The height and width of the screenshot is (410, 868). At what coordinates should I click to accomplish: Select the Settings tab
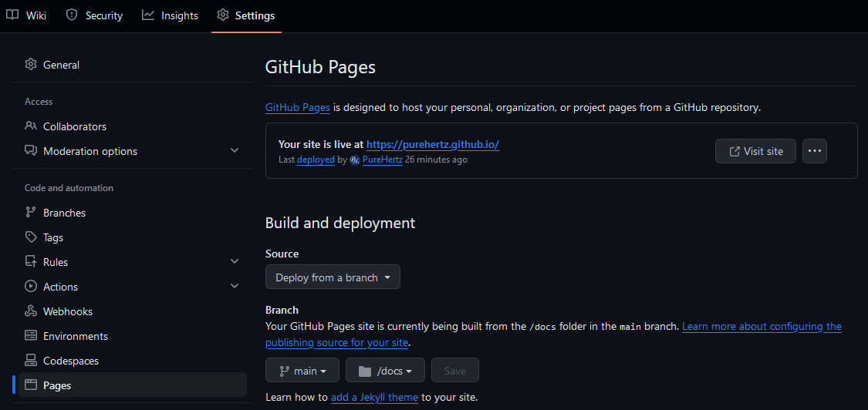click(246, 15)
